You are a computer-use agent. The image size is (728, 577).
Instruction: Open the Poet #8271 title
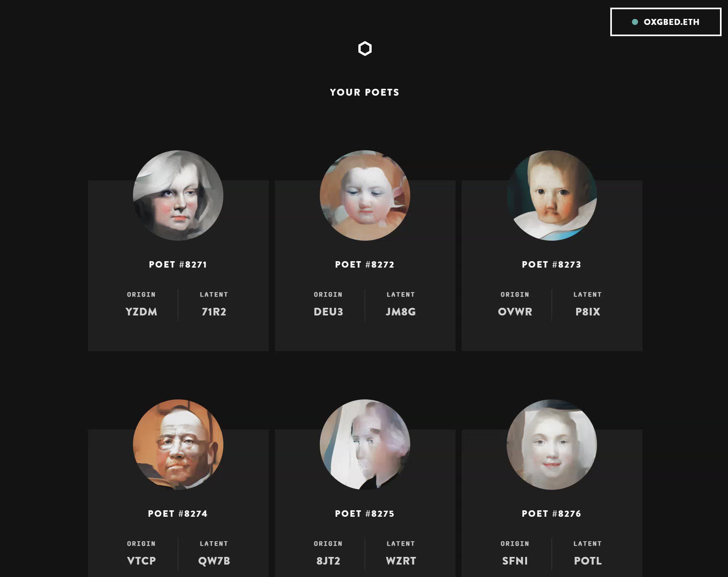click(178, 264)
